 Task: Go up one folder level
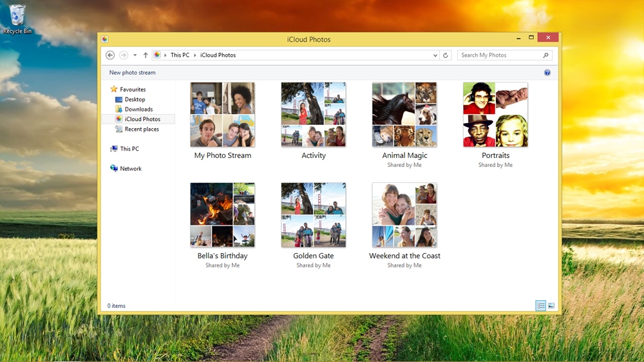click(x=146, y=55)
